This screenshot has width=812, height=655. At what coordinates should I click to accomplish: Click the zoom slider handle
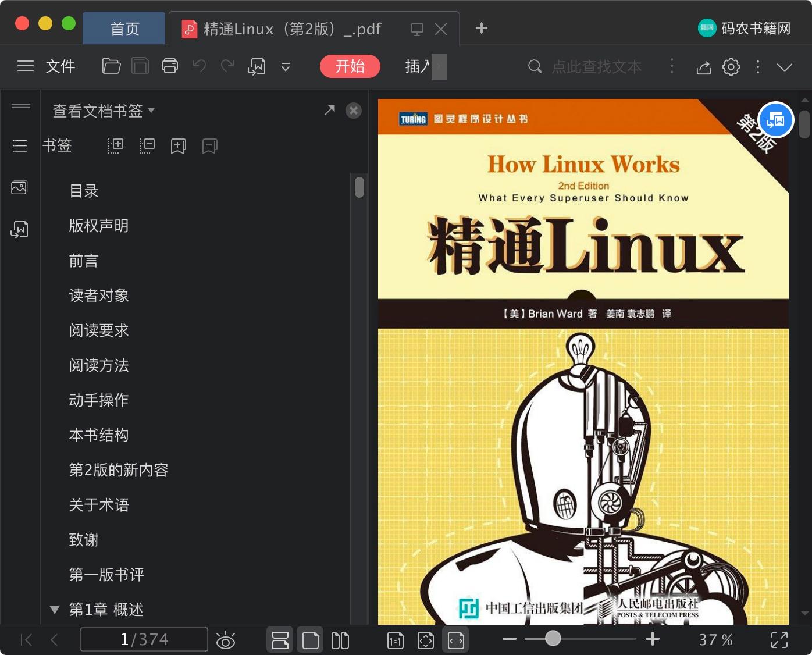pos(553,639)
